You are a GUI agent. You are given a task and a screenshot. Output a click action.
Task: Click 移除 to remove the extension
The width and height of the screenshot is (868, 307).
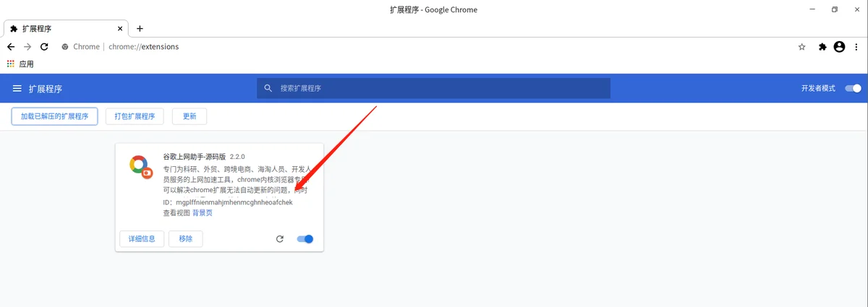tap(186, 239)
